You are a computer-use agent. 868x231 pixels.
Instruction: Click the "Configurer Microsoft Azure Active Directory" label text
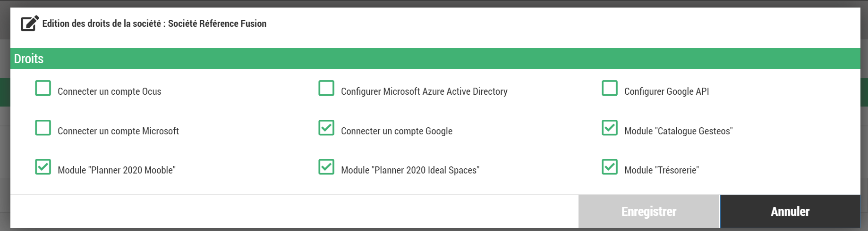point(424,91)
